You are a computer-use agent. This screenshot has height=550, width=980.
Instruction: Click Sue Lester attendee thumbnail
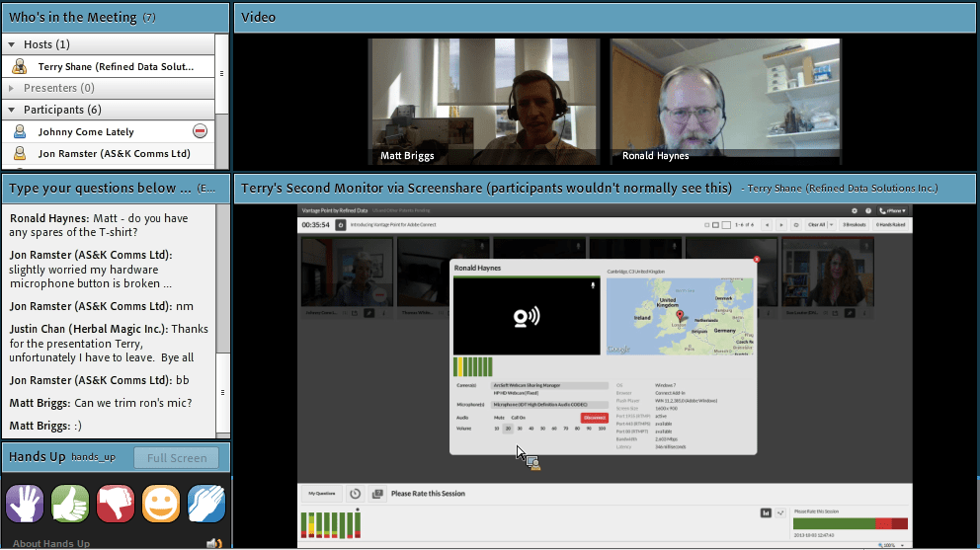[828, 273]
